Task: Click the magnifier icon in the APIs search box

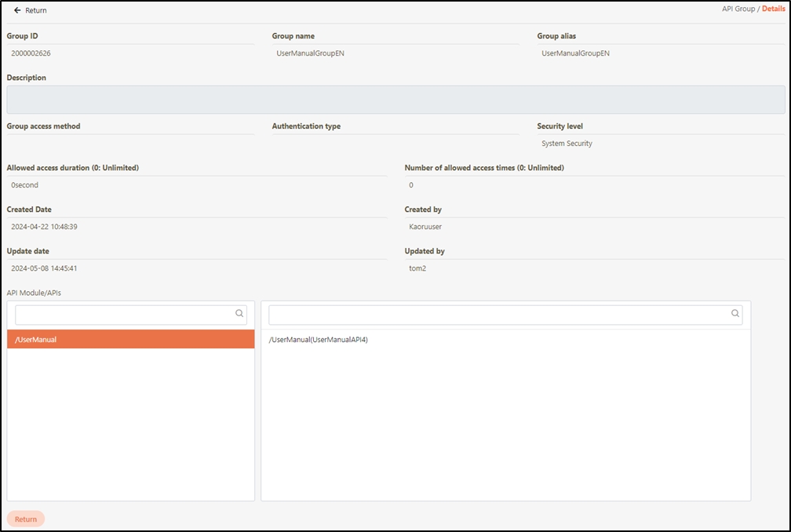Action: (735, 313)
